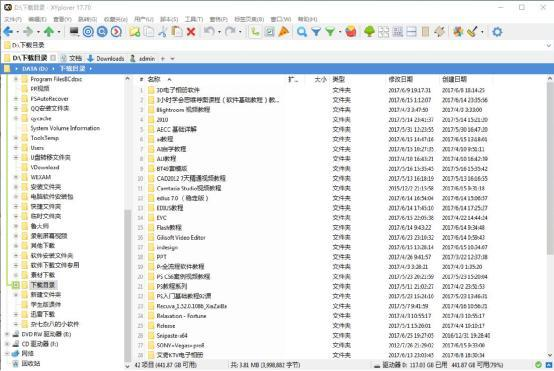Select the Relaxation - Fortune folder
The image size is (554, 371).
click(181, 316)
